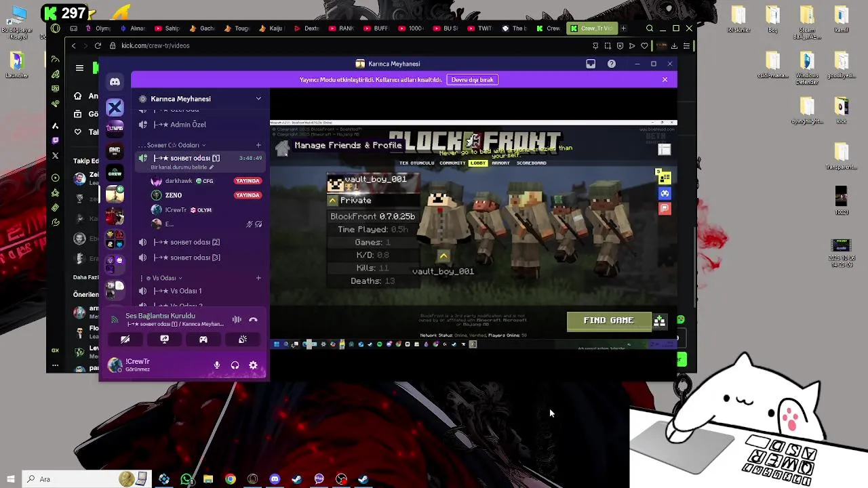This screenshot has height=488, width=868.
Task: Open Windows Start menu
Action: click(10, 479)
